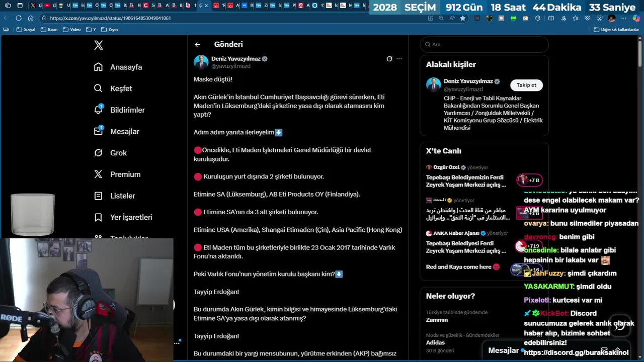
Task: Open the post's three-dot more menu
Action: click(399, 59)
